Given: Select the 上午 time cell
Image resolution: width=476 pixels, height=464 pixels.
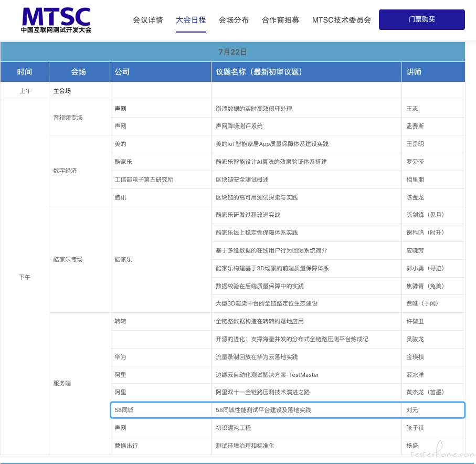Looking at the screenshot, I should (x=25, y=91).
